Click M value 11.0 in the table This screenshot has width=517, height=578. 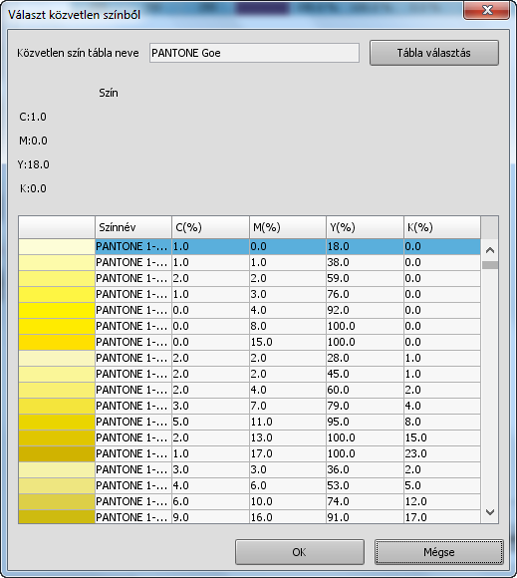click(x=288, y=422)
